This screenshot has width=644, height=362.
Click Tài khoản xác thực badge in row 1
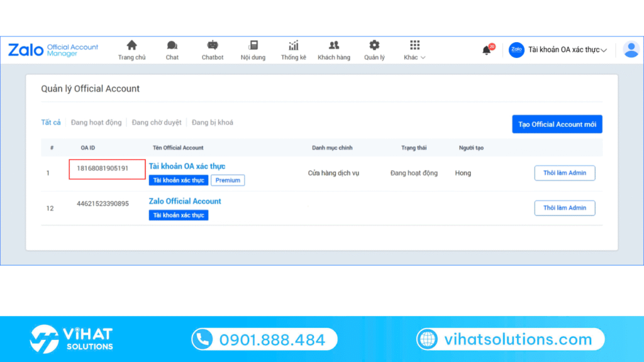coord(178,180)
